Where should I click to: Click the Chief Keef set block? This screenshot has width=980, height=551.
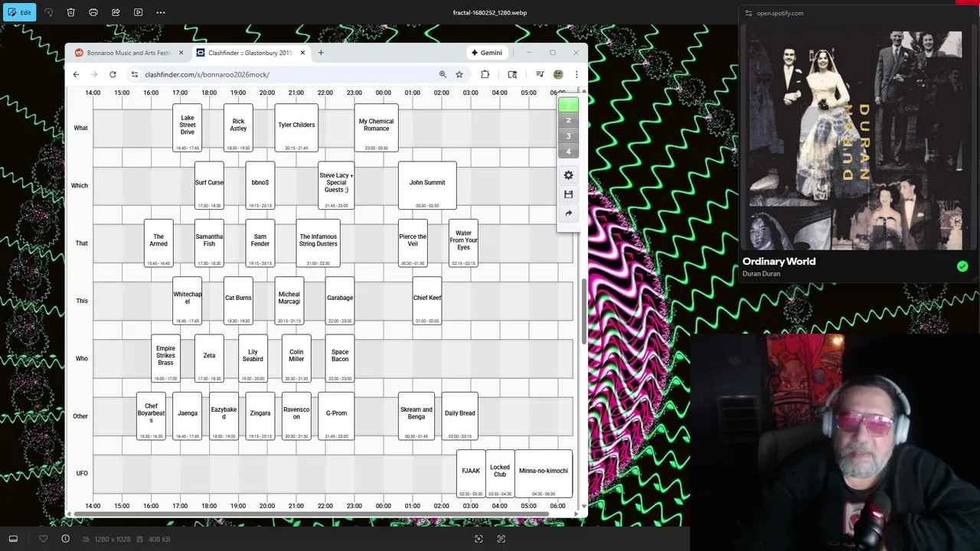click(x=427, y=301)
